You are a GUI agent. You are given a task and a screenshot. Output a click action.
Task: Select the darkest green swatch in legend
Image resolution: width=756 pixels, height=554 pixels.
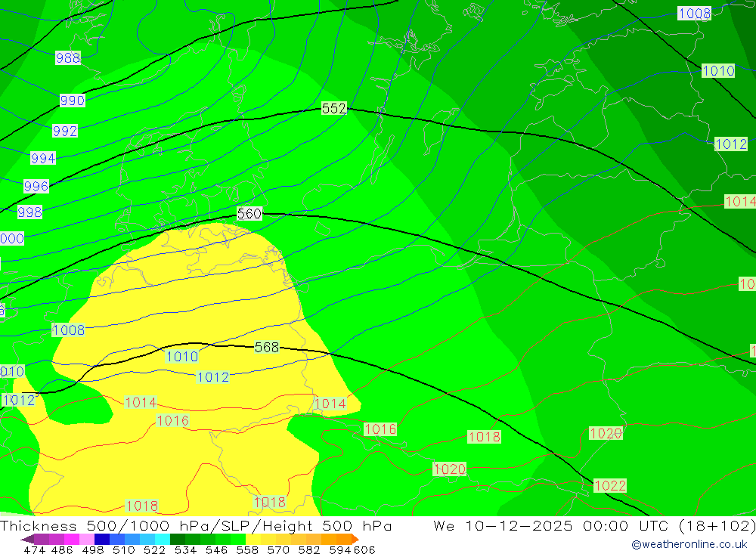(178, 539)
